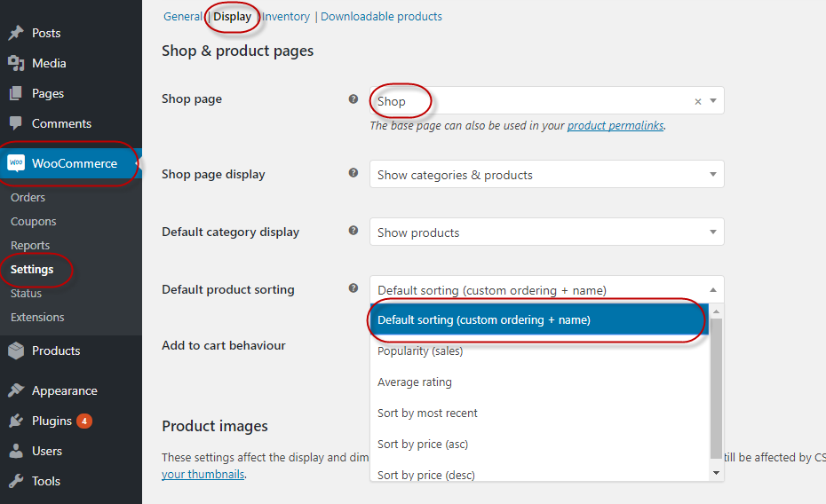Image resolution: width=826 pixels, height=504 pixels.
Task: Open the Downloadable products tab
Action: point(381,17)
